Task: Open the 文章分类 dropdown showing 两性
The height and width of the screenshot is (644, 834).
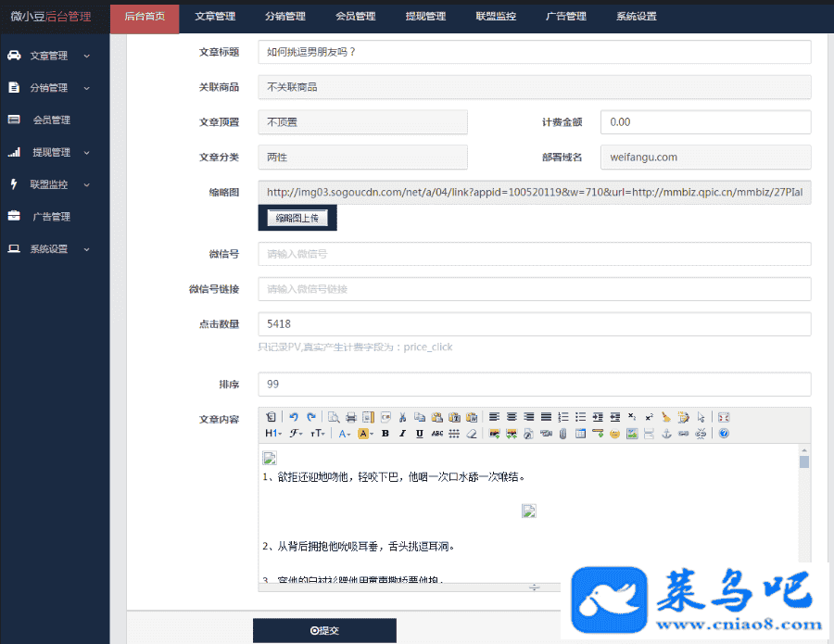Action: pyautogui.click(x=362, y=158)
